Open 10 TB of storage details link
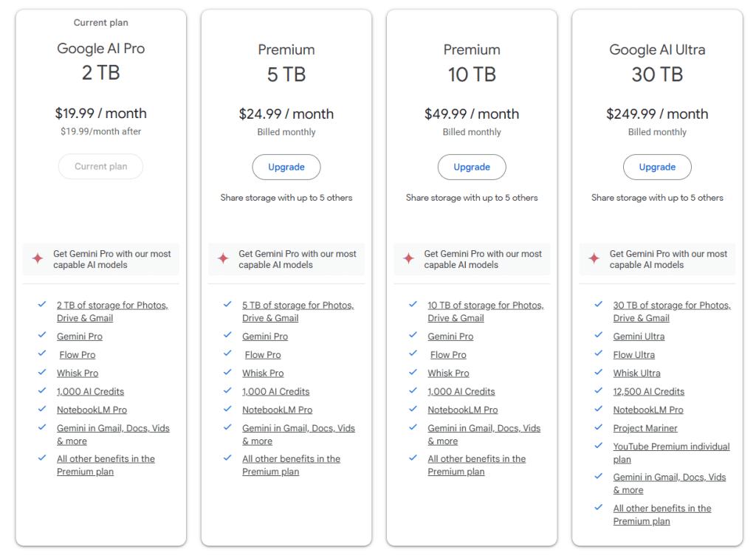This screenshot has width=756, height=558. click(485, 306)
